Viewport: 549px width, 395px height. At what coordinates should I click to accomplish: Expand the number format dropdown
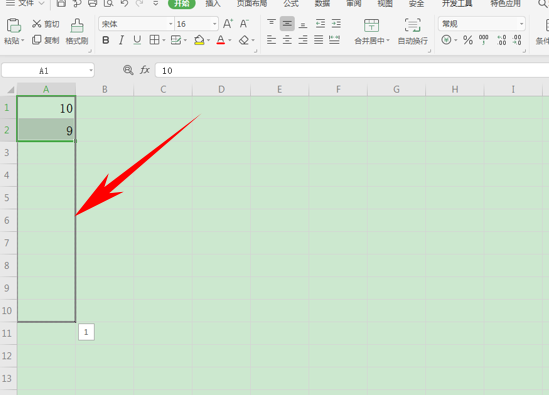(x=521, y=24)
